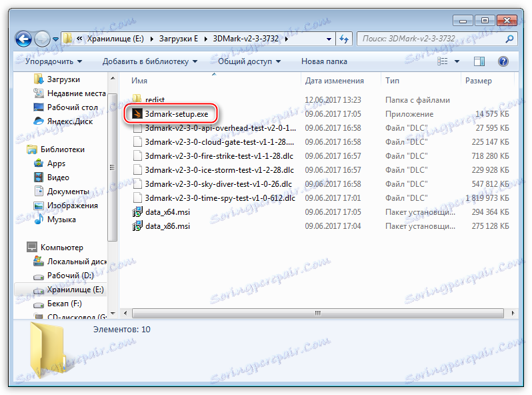Open the address bar previous locations dropdown
The height and width of the screenshot is (395, 532).
coord(329,39)
